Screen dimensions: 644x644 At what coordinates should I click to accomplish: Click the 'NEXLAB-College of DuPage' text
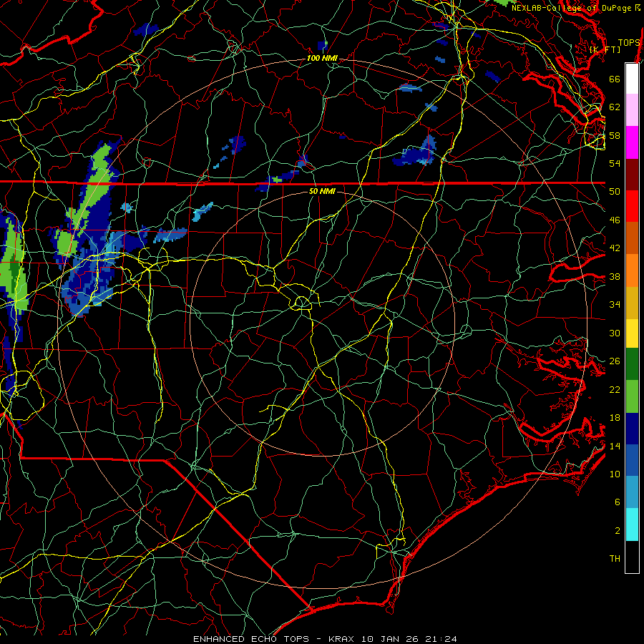571,8
